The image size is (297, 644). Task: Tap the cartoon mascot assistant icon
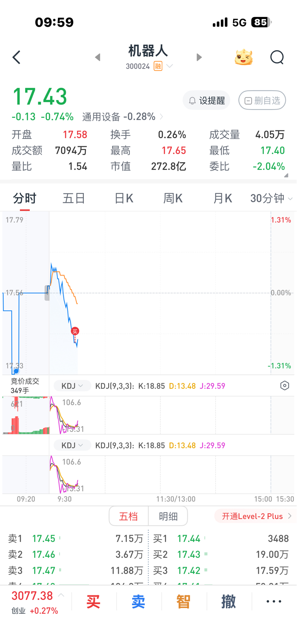point(243,58)
